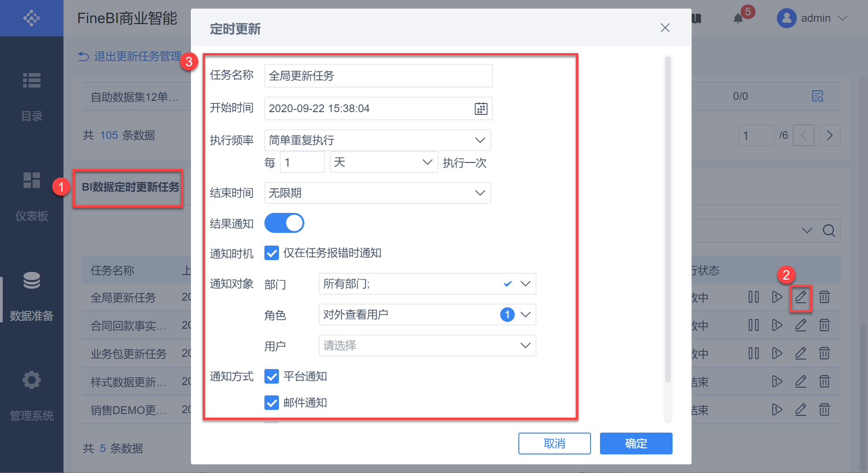
Task: Click the FineBI logo icon
Action: 31,18
